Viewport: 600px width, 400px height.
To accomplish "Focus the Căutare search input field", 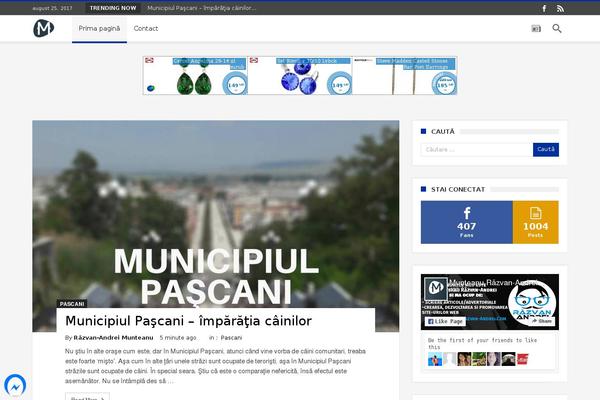I will point(477,150).
